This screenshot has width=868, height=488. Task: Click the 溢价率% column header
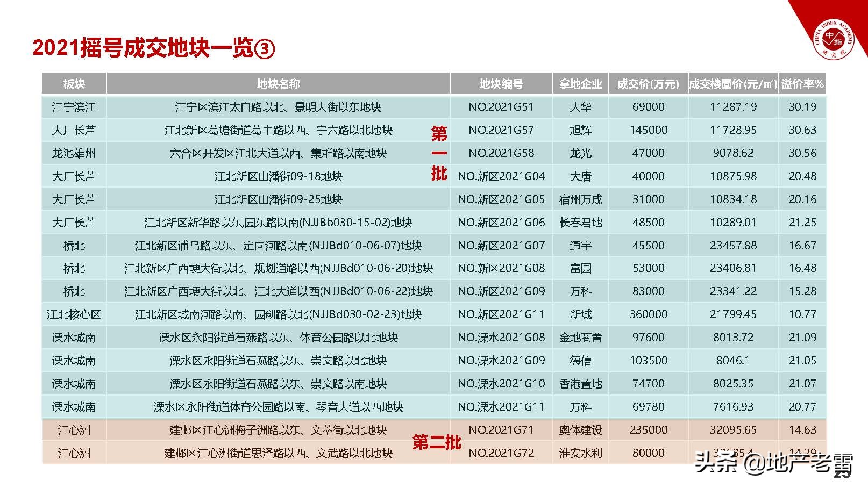[x=802, y=84]
